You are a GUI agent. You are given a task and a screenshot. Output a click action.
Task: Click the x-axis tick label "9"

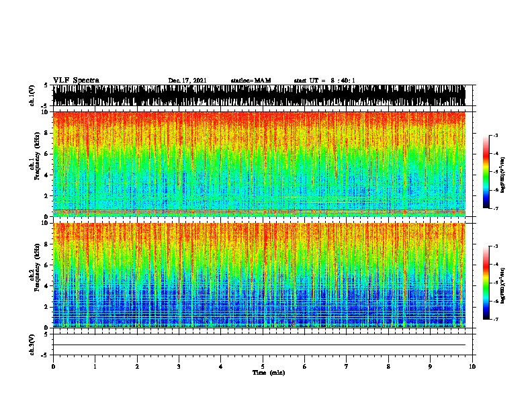point(430,367)
